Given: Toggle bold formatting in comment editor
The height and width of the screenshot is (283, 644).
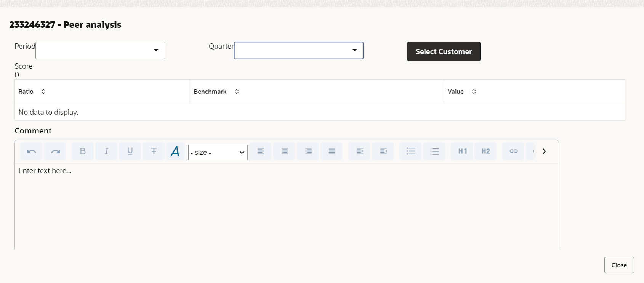Looking at the screenshot, I should click(x=83, y=151).
